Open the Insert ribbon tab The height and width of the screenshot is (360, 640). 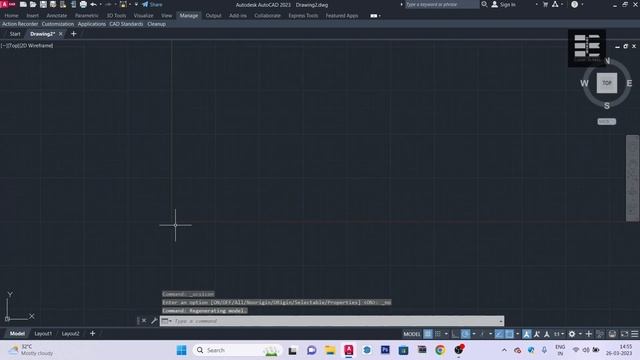pos(33,16)
